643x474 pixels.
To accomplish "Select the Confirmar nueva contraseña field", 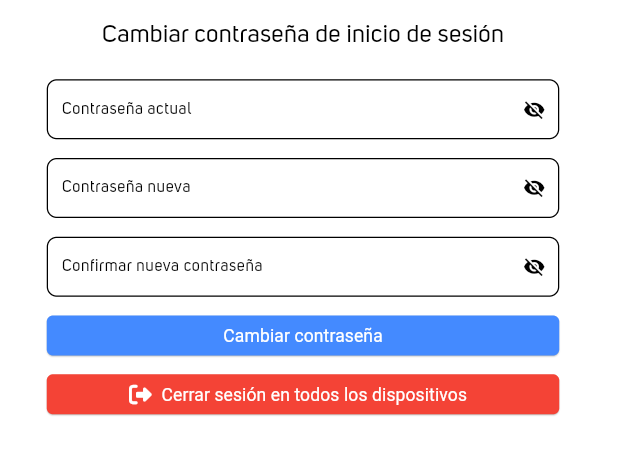I will coord(300,266).
